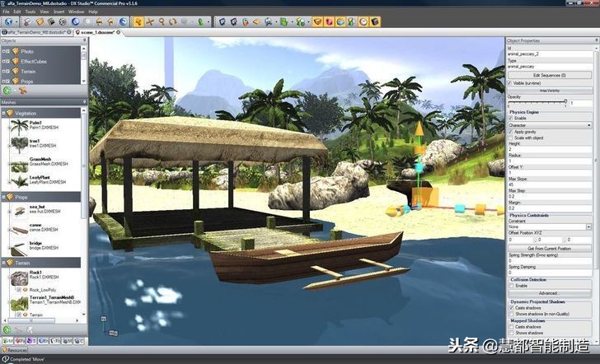Click green add button in Objects panel

pos(7,91)
